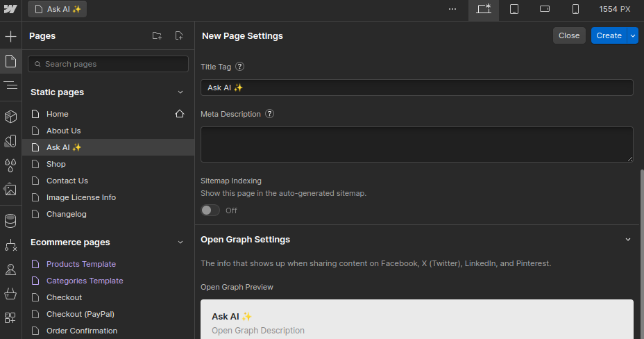Open the CMS database icon
Image resolution: width=644 pixels, height=339 pixels.
10,221
